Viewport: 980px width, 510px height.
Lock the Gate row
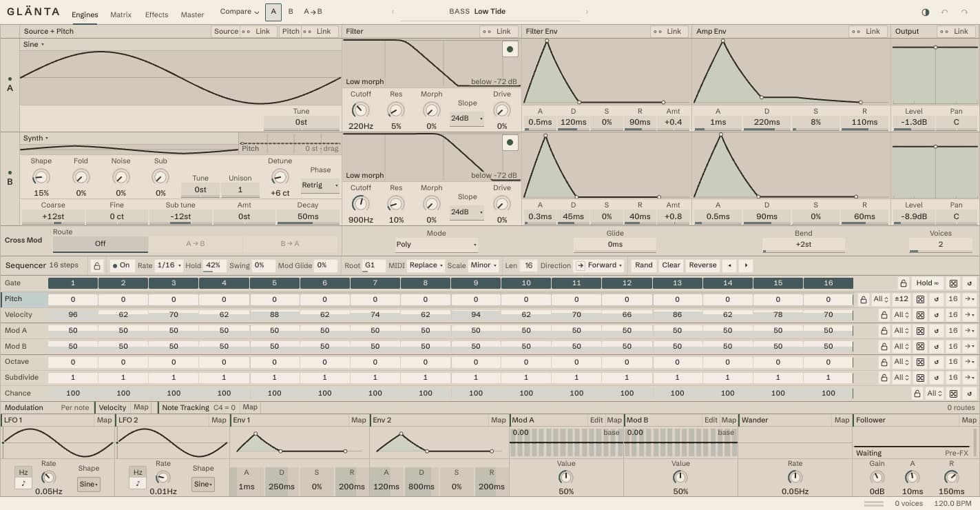coord(902,283)
